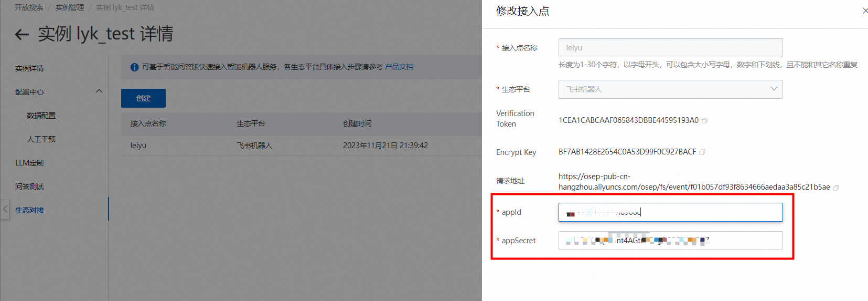Viewport: 868px width, 301px height.
Task: Collapse the left sidebar handle
Action: 5,209
